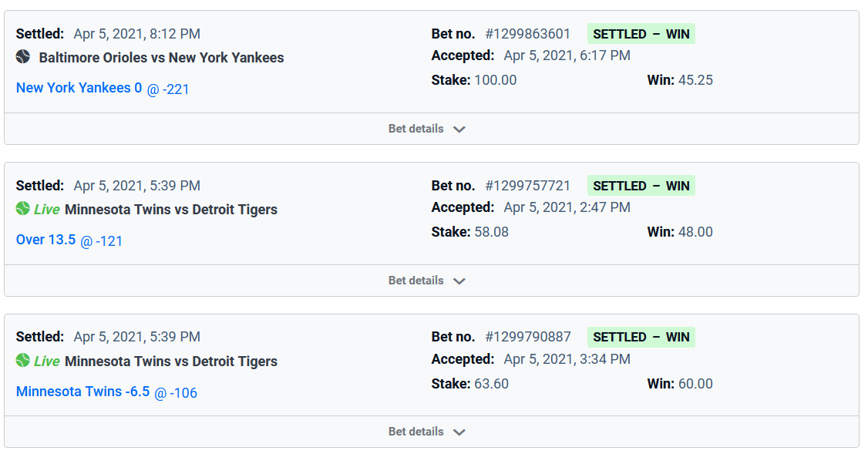This screenshot has width=868, height=454.
Task: Expand Bet details chevron for Over 13.5 bet
Action: click(x=459, y=281)
